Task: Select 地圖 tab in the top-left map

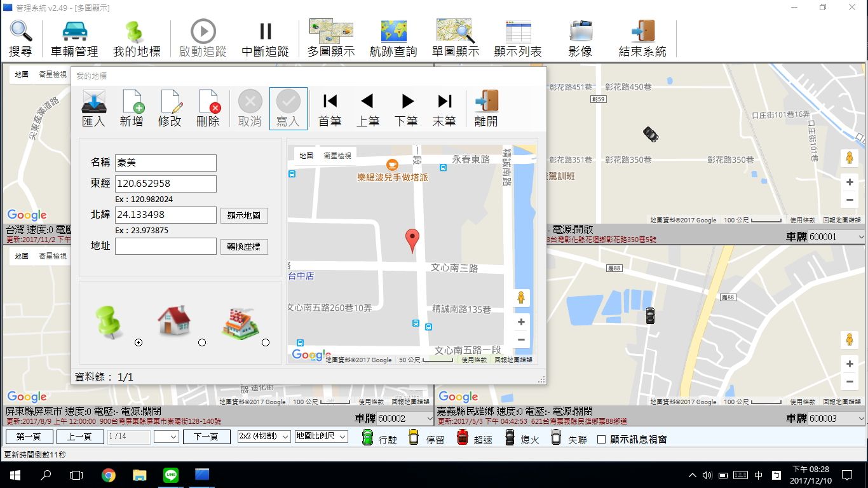Action: [x=22, y=74]
